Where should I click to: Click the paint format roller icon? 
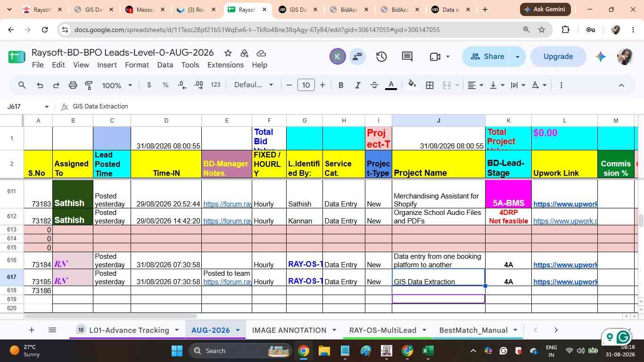89,85
